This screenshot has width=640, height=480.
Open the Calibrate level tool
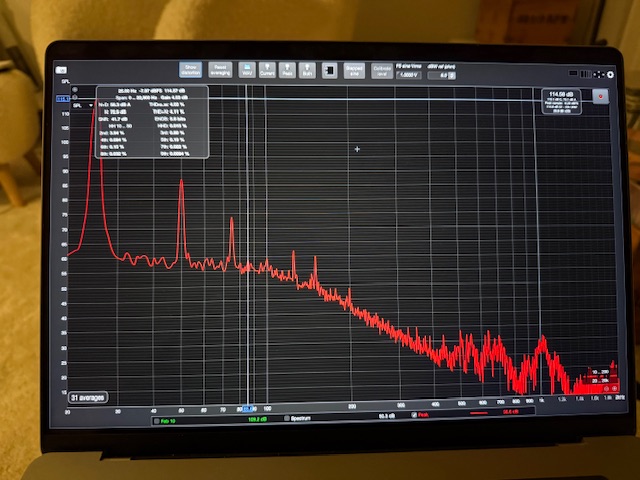(382, 70)
